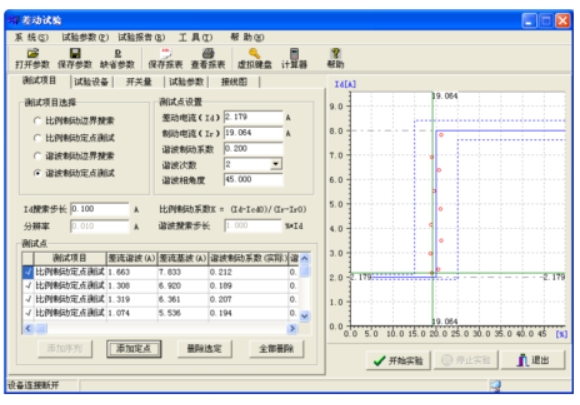Toggle checkbox of row with 1.319
580x405 pixels.
coord(28,299)
